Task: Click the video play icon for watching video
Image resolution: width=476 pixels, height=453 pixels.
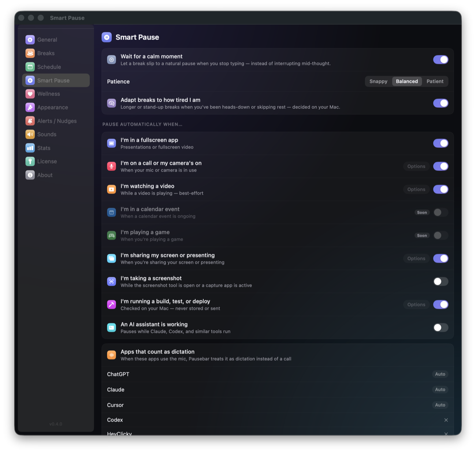Action: tap(112, 190)
